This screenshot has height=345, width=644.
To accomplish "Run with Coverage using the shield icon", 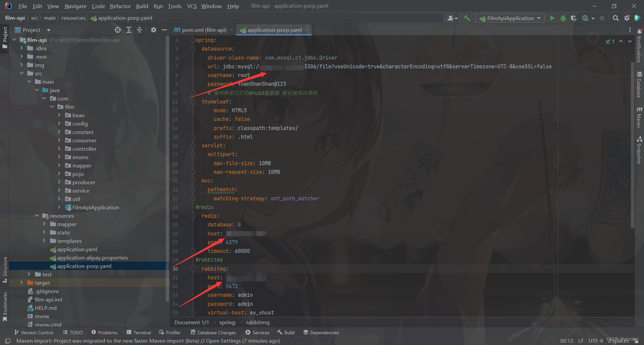I will 574,18.
